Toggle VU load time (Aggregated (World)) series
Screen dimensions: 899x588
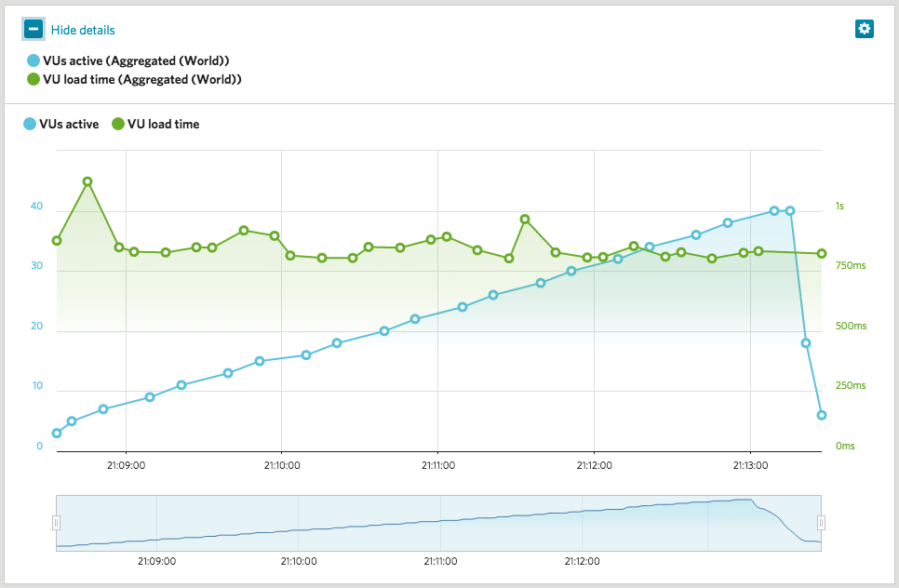[134, 80]
